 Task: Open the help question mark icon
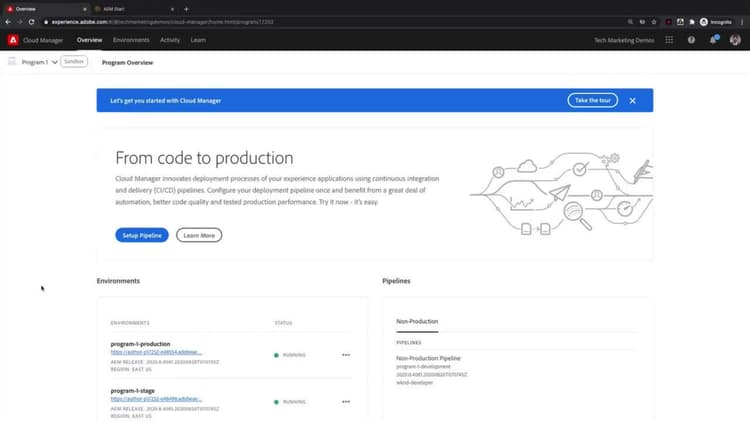click(x=691, y=40)
